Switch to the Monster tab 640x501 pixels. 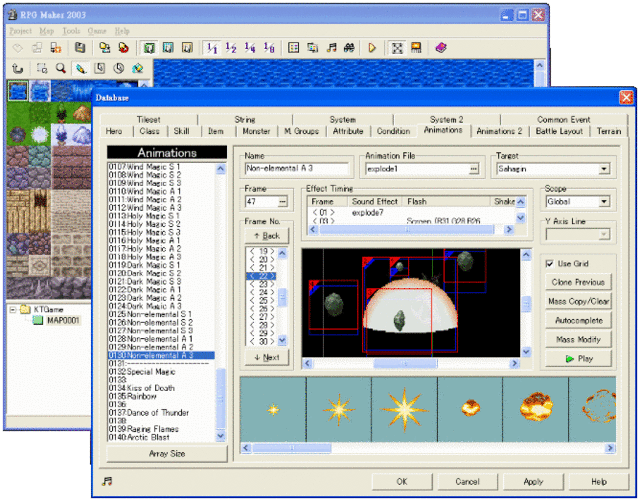[x=256, y=131]
